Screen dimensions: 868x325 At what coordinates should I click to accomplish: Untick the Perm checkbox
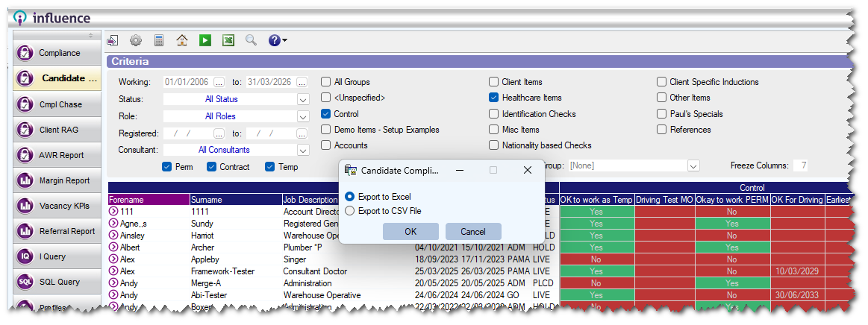click(167, 166)
